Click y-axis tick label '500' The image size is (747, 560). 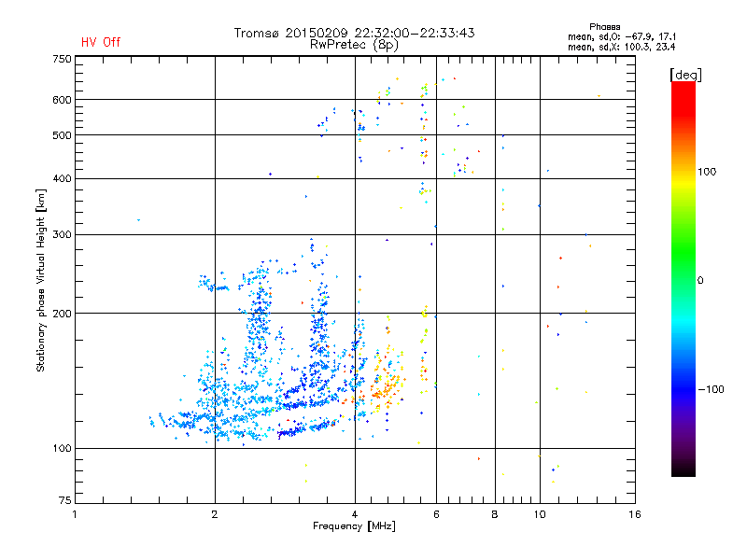click(62, 135)
